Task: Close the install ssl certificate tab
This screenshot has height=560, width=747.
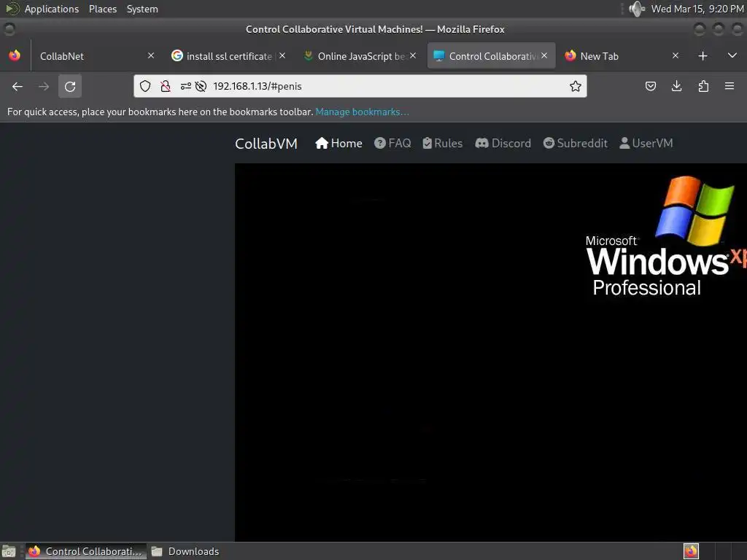Action: pyautogui.click(x=282, y=55)
